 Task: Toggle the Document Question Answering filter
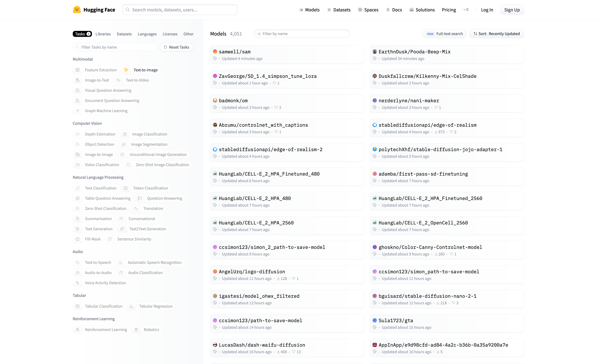[107, 101]
